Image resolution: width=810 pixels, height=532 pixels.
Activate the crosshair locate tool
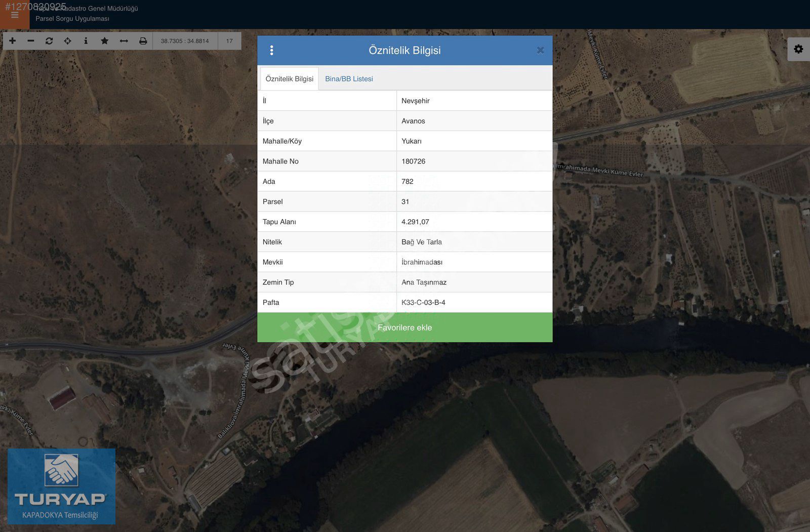coord(67,41)
